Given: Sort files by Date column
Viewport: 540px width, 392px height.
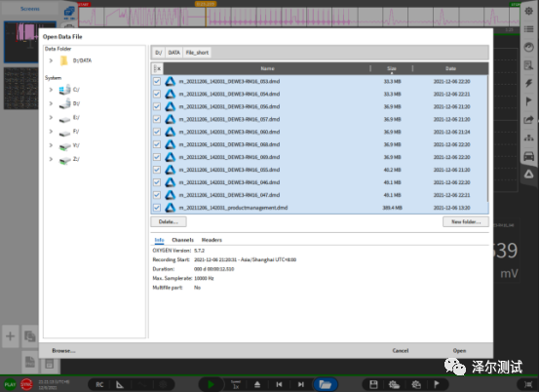Looking at the screenshot, I should 450,68.
